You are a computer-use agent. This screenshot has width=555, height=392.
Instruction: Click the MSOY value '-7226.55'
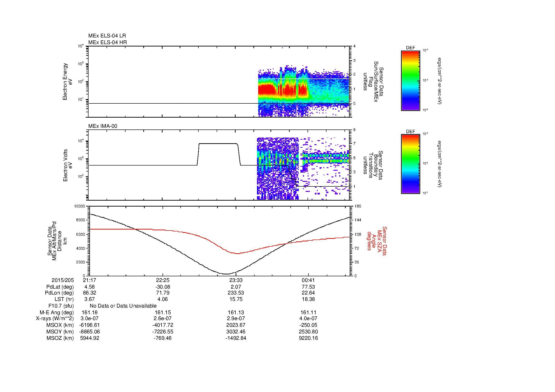click(x=163, y=332)
